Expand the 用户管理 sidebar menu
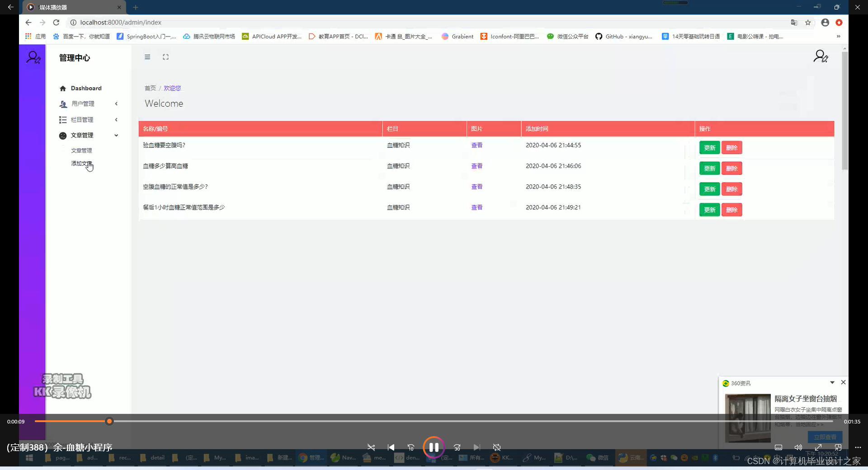Image resolution: width=868 pixels, height=470 pixels. [89, 103]
